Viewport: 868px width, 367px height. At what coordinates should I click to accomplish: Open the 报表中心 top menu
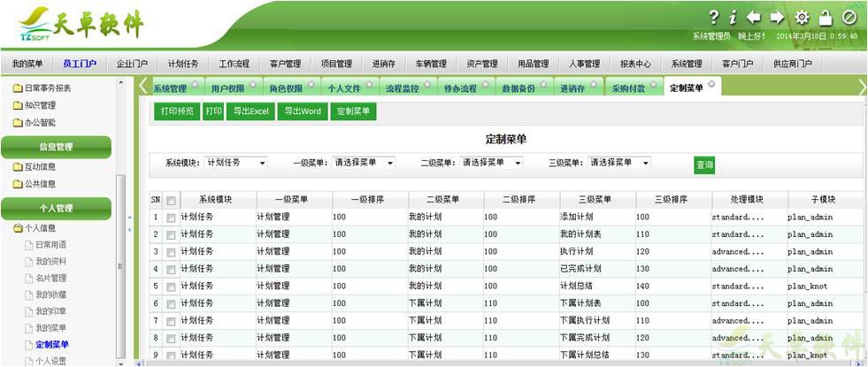pyautogui.click(x=635, y=64)
